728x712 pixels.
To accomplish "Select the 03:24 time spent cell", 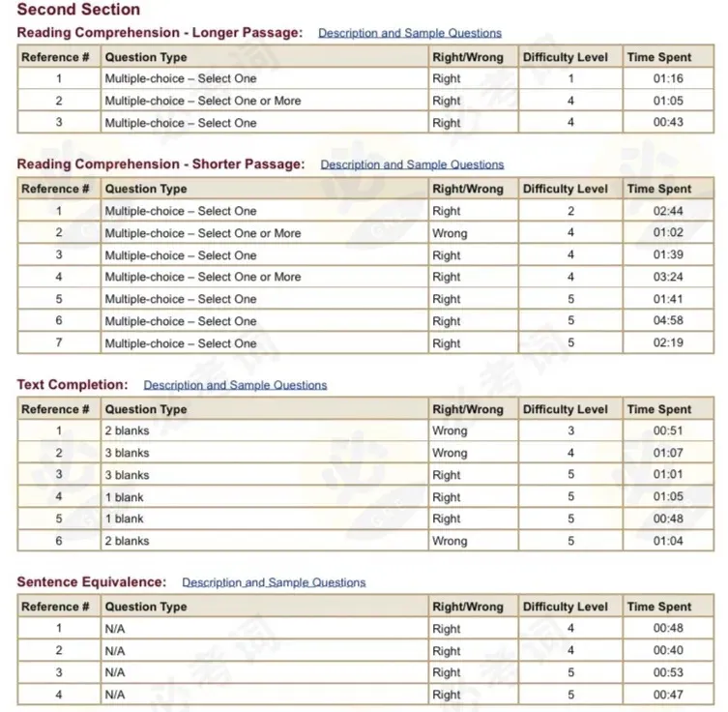I will (x=668, y=277).
